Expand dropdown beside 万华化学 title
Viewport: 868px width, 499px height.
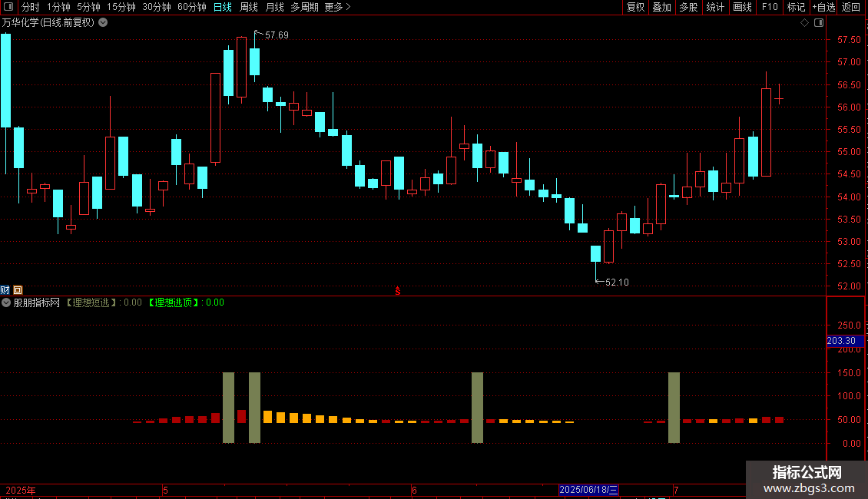tap(103, 23)
